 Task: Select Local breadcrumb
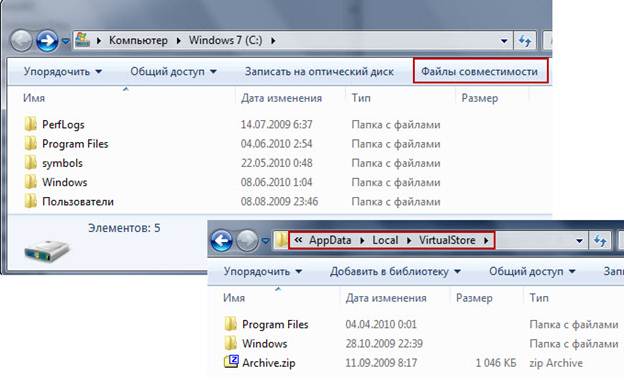(x=385, y=240)
